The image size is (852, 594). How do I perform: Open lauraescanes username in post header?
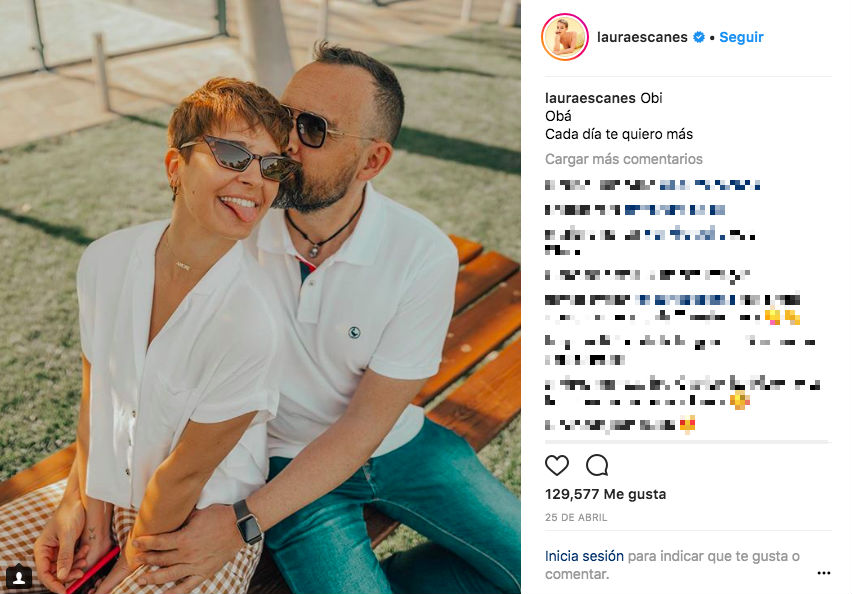(642, 37)
